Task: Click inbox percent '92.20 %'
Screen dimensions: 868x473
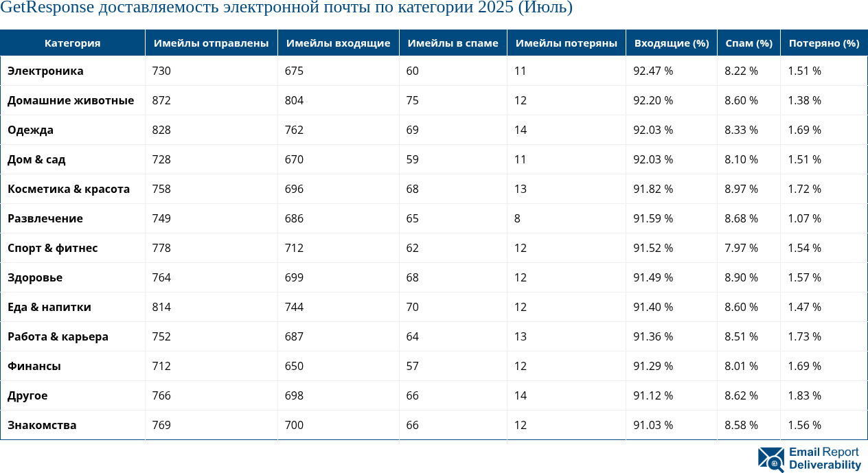Action: 653,100
